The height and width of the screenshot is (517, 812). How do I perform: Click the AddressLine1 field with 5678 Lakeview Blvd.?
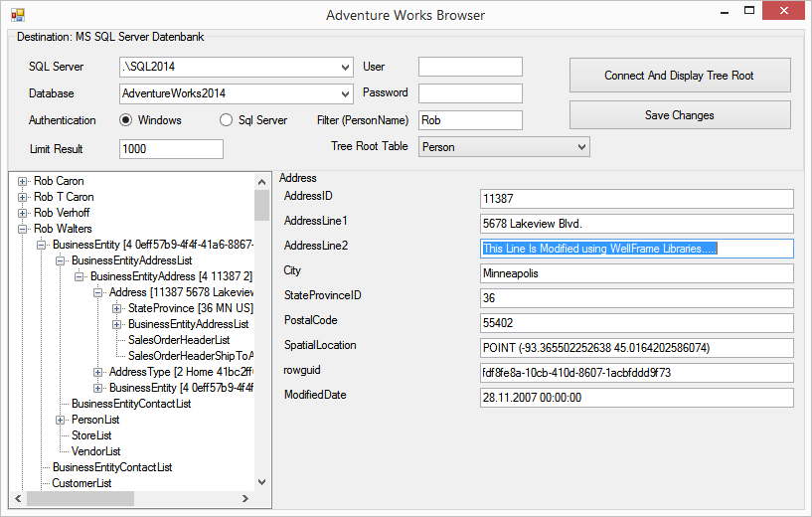tap(636, 224)
